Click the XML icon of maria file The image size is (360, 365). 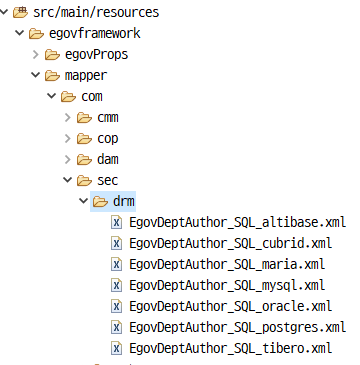(116, 265)
